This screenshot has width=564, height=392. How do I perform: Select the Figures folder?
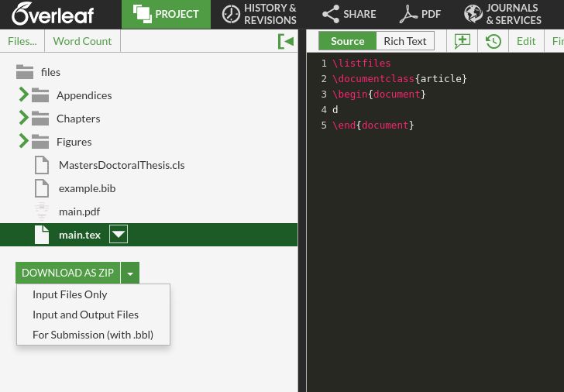[74, 142]
